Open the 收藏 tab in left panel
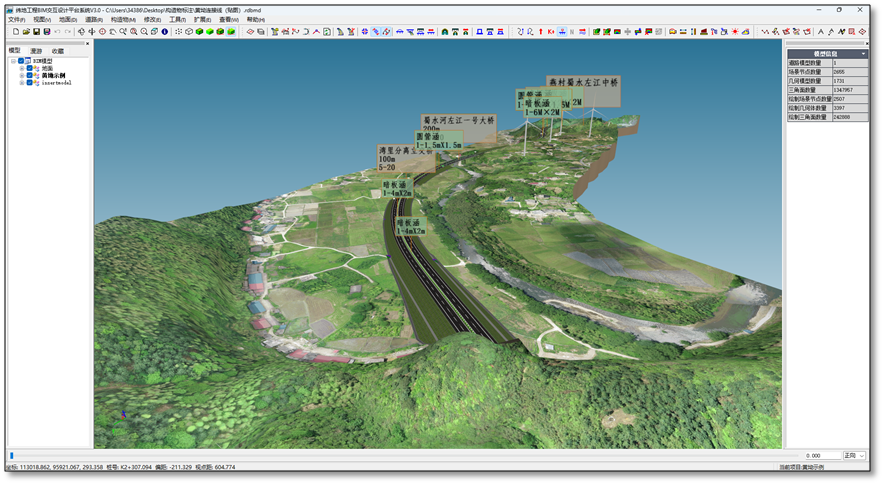Screen dimensions: 884x485 click(58, 51)
